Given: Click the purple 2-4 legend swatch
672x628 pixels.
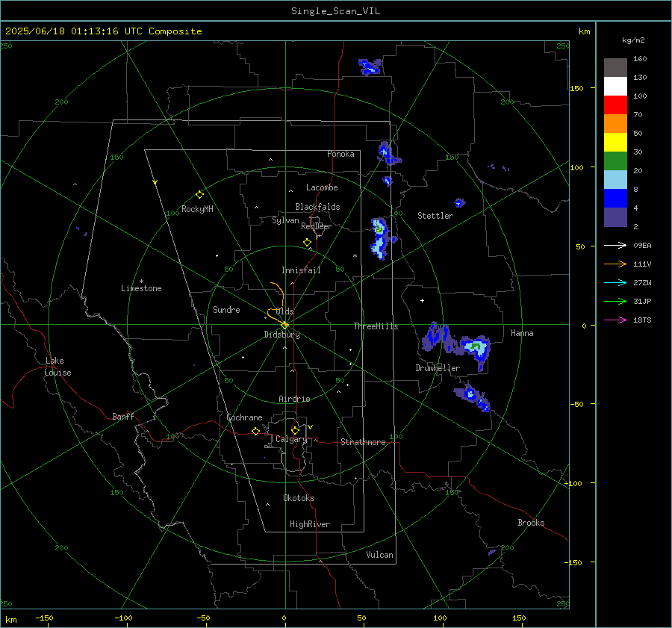Looking at the screenshot, I should coord(615,217).
